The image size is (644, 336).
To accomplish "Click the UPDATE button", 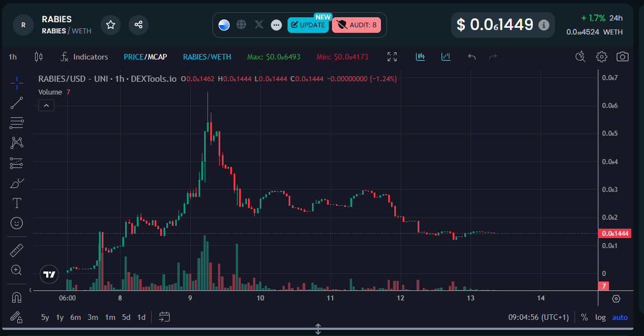I will click(308, 24).
